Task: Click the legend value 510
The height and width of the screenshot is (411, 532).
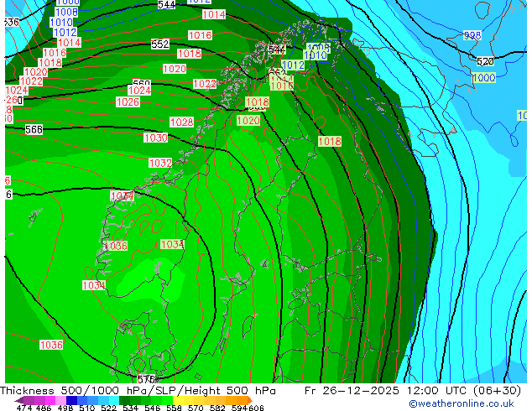Action: (x=87, y=408)
